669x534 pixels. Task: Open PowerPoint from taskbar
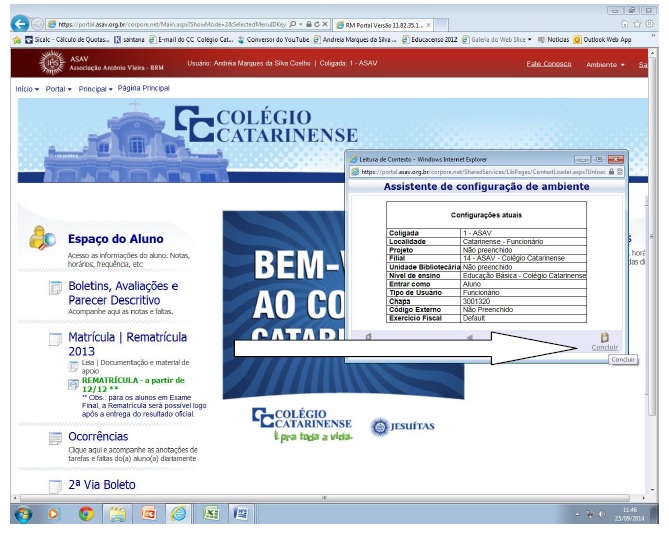[148, 514]
